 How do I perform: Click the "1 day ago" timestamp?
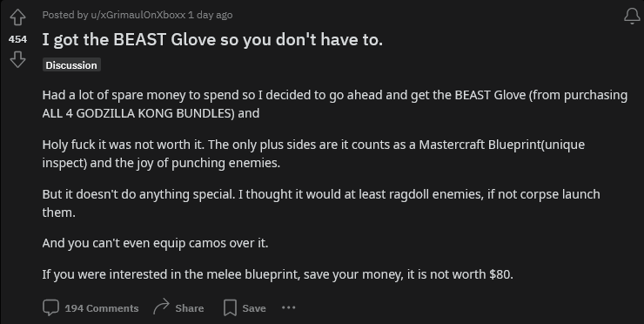[x=211, y=15]
